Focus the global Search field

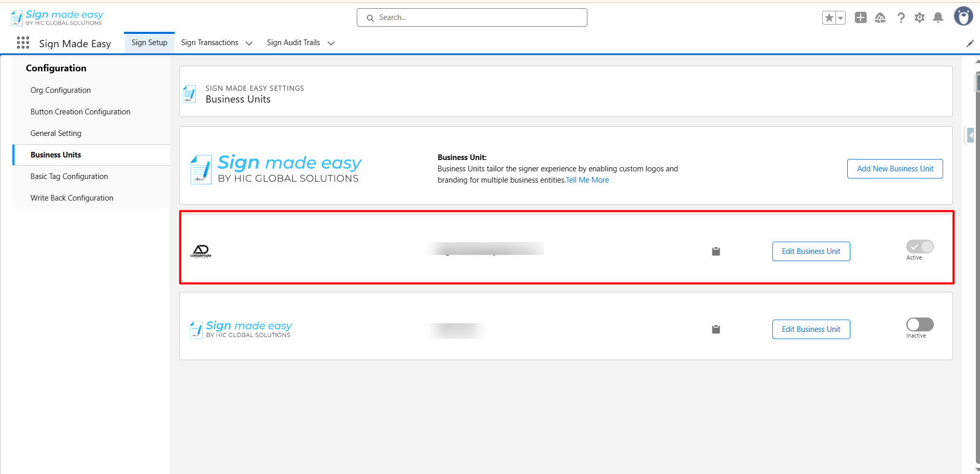click(x=472, y=17)
